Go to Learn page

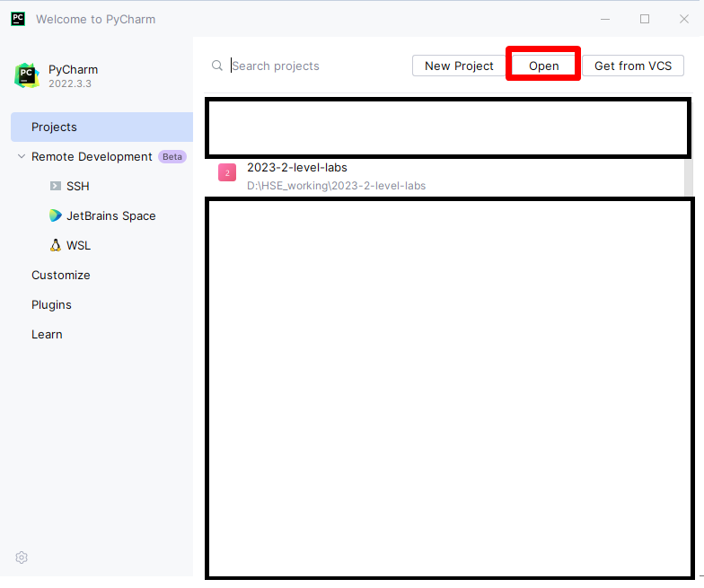[47, 334]
